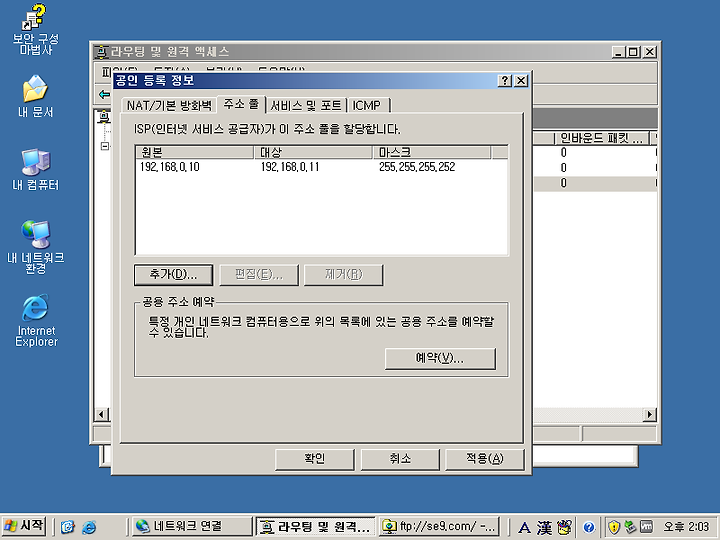Close the Routing and Remote Access window
720x540 pixels.
(x=649, y=52)
